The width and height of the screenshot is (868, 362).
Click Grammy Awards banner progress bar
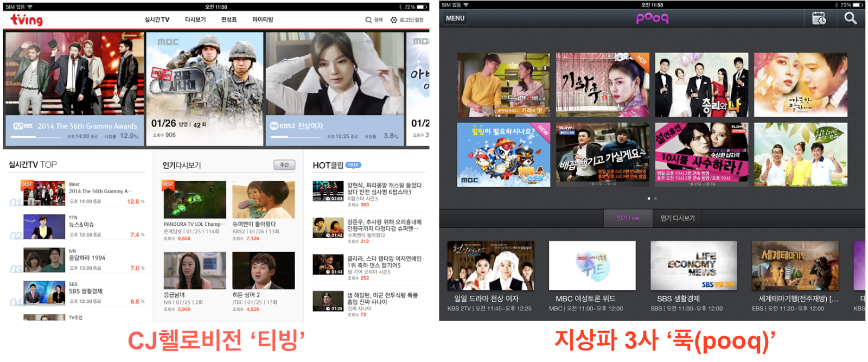coord(36,137)
